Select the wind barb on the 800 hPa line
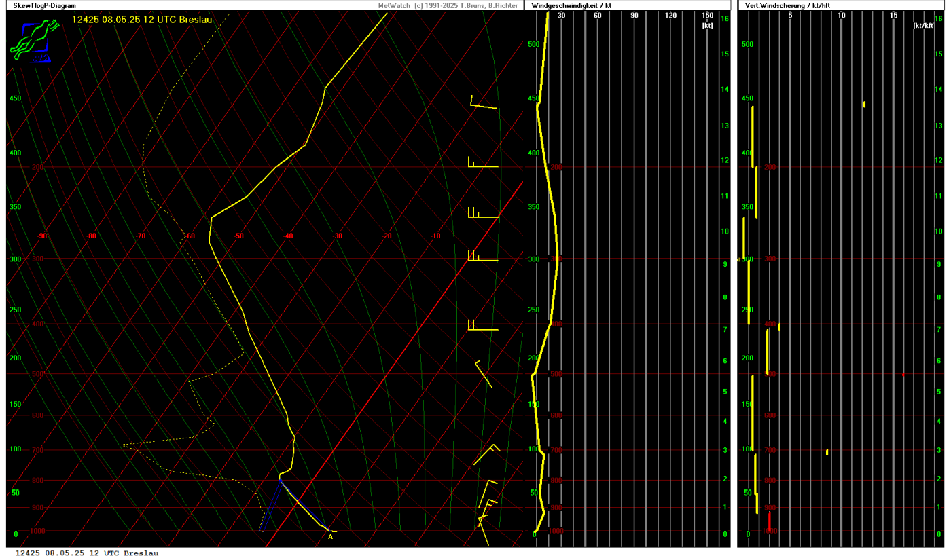The height and width of the screenshot is (560, 951). coord(488,493)
